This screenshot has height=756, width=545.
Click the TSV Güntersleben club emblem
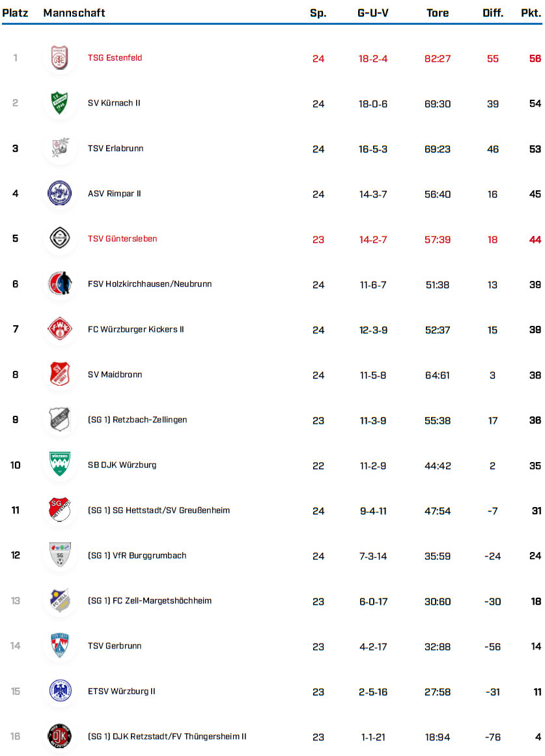[60, 239]
